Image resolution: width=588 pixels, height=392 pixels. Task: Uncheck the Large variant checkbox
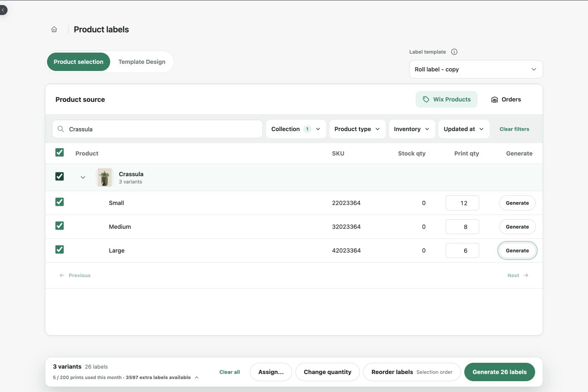point(60,250)
